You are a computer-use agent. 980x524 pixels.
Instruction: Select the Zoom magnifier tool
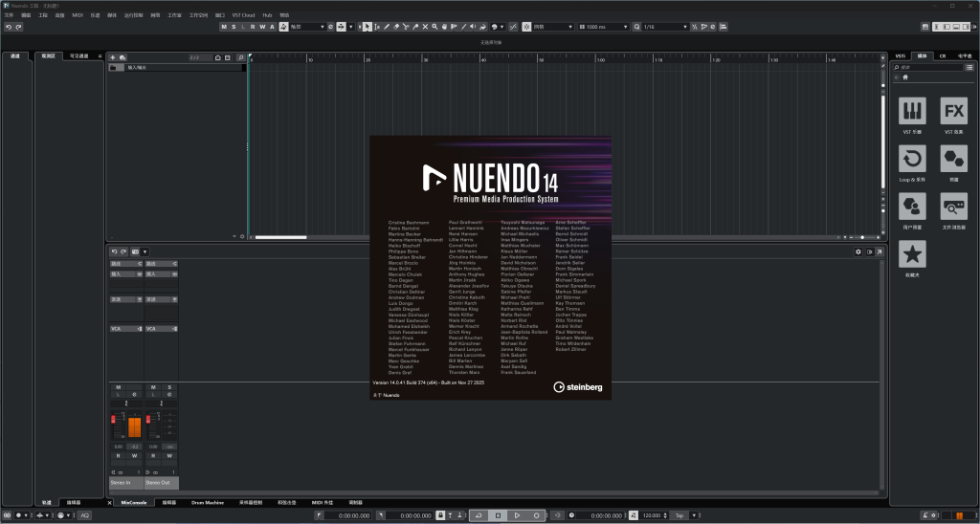(434, 27)
